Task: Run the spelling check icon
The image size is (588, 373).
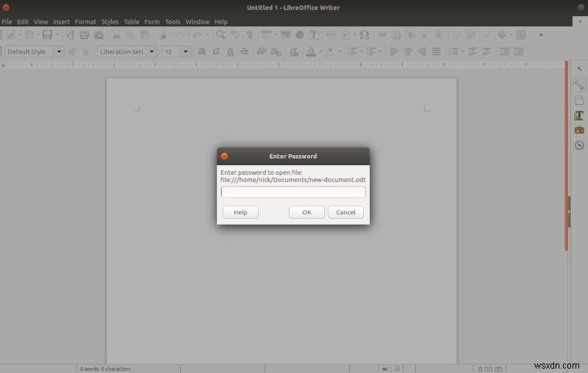Action: pyautogui.click(x=235, y=35)
